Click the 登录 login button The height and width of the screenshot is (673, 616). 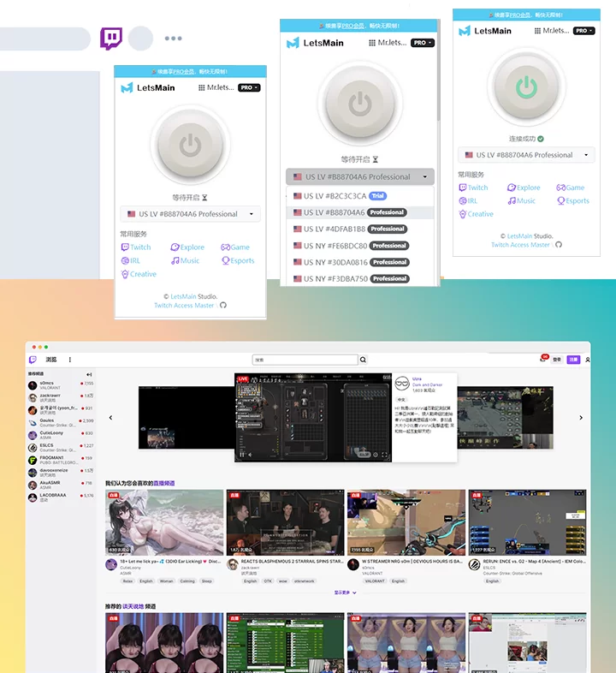557,360
